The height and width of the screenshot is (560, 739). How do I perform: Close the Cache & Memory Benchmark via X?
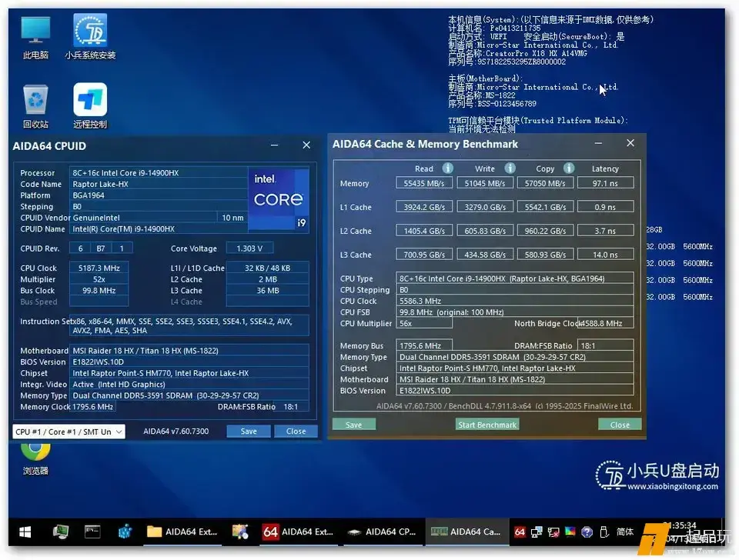pos(630,143)
